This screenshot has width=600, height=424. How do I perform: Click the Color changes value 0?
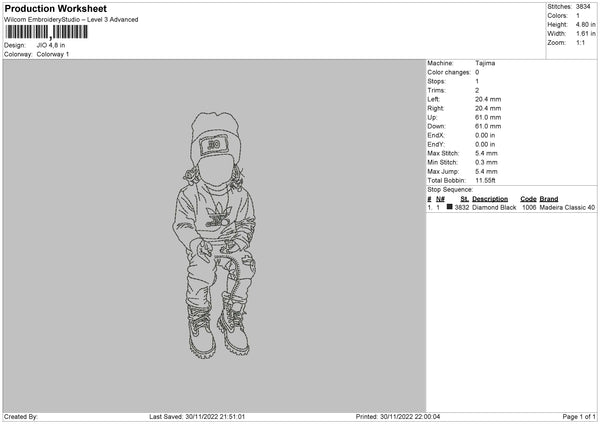[x=477, y=72]
